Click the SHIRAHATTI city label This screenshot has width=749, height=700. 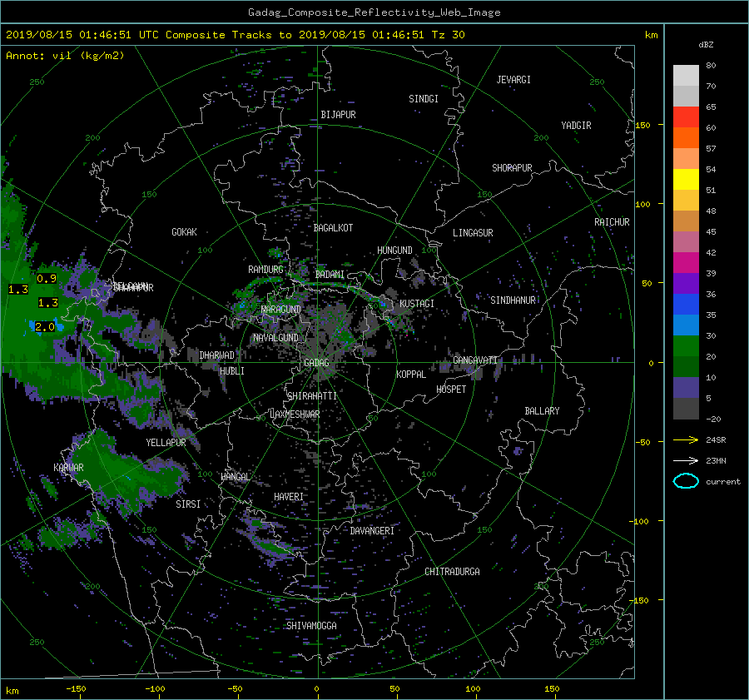tap(312, 396)
